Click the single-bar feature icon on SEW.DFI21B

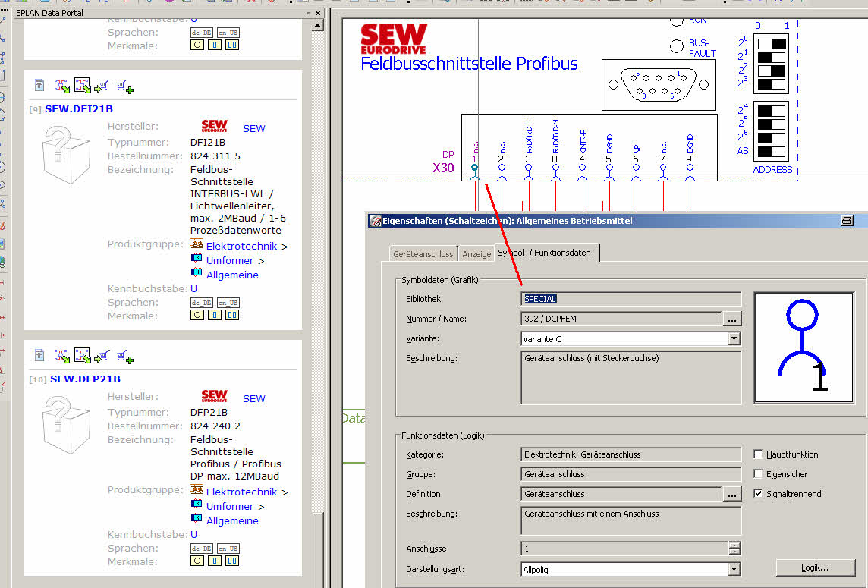coord(215,315)
